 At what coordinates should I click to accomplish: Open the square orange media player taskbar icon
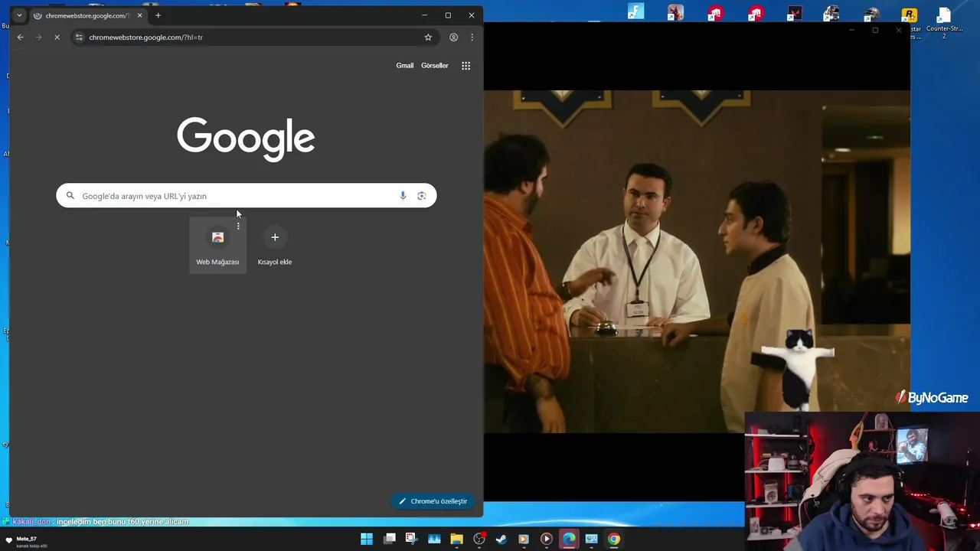[524, 539]
